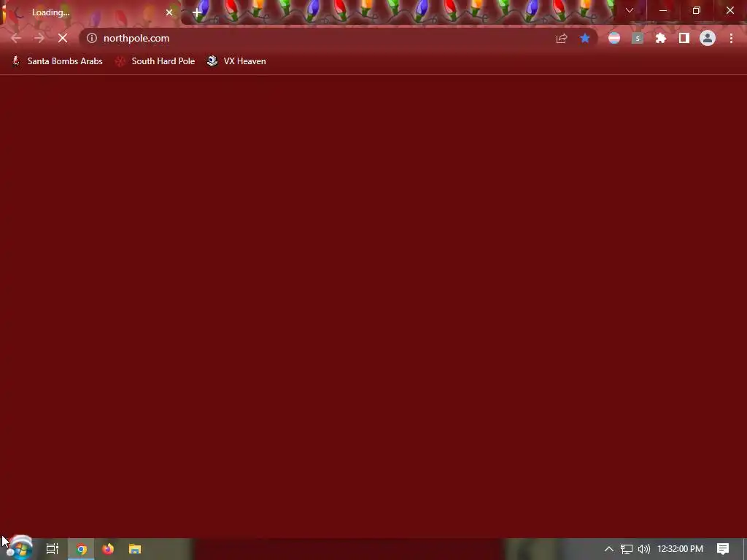The height and width of the screenshot is (560, 747).
Task: Expand the tab search chevron
Action: click(x=630, y=10)
